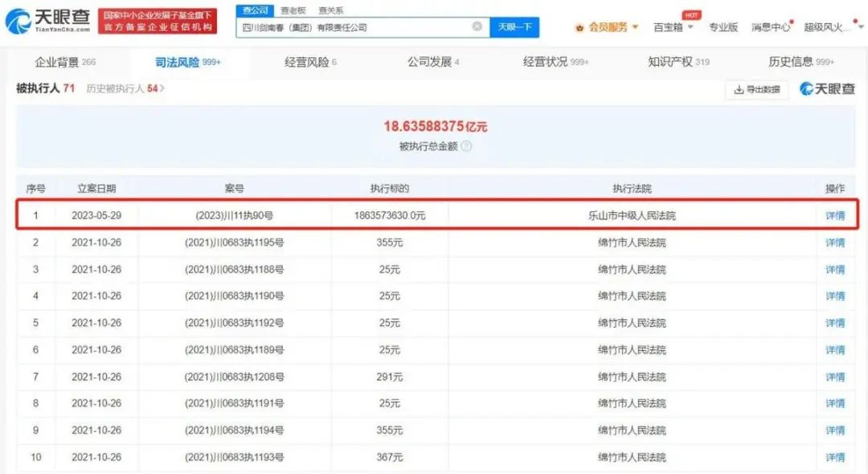This screenshot has height=474, width=868.
Task: Click the 291元 amount cell
Action: 390,377
